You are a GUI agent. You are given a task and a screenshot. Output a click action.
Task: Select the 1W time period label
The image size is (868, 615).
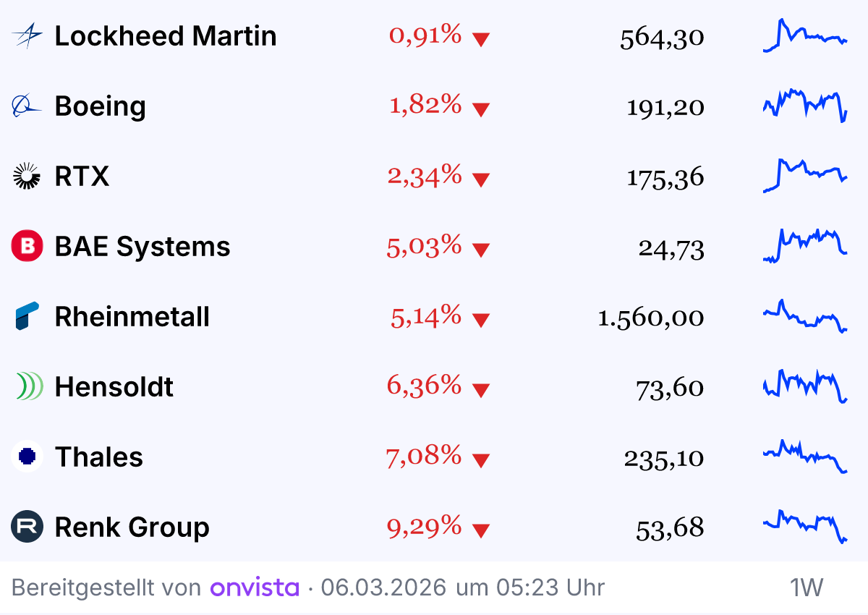coord(807,588)
